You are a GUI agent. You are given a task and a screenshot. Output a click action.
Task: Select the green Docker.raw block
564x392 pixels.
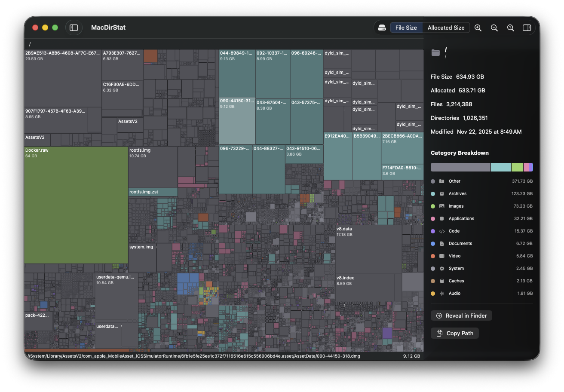click(76, 205)
